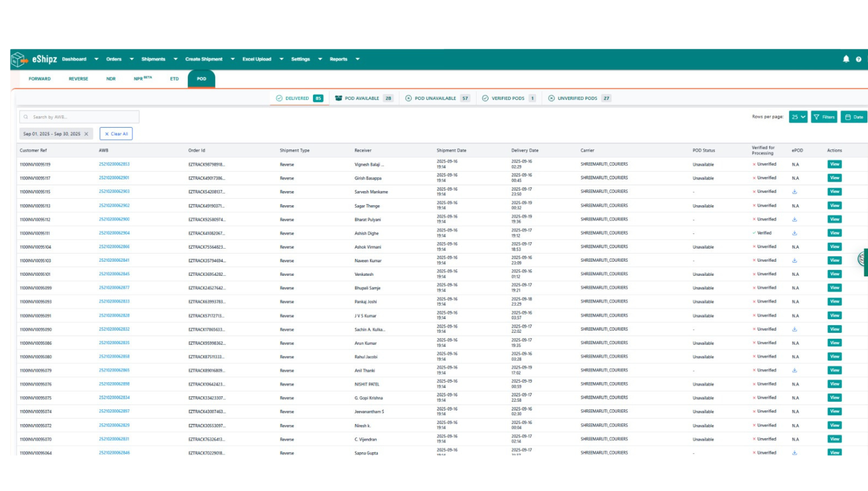Show POD UNAVAILABLE shipments
This screenshot has width=868, height=491.
pos(437,98)
